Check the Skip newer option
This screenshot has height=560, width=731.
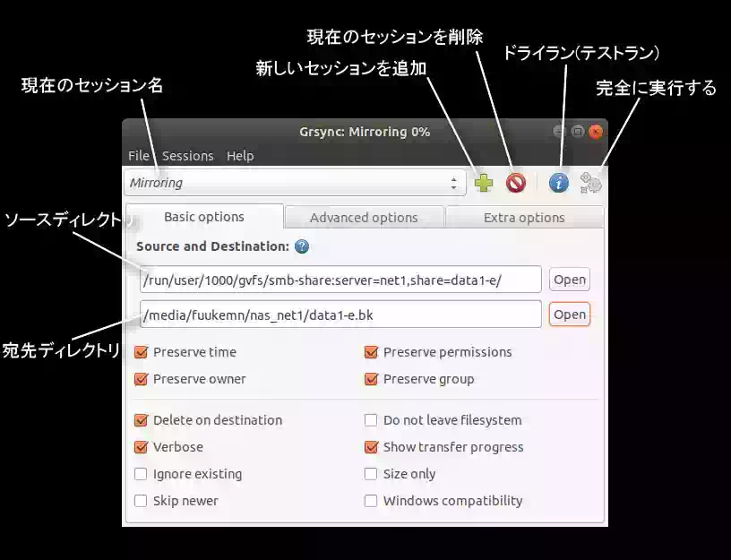point(141,501)
